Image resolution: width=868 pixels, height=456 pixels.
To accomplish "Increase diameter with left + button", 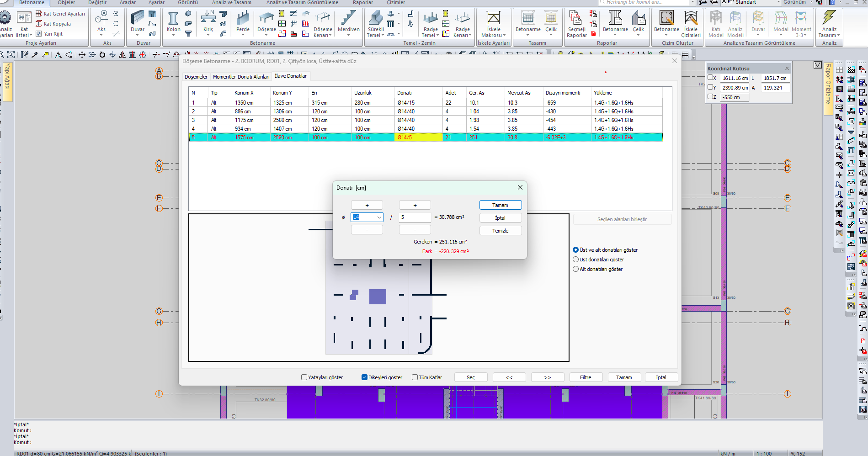I will coord(367,205).
